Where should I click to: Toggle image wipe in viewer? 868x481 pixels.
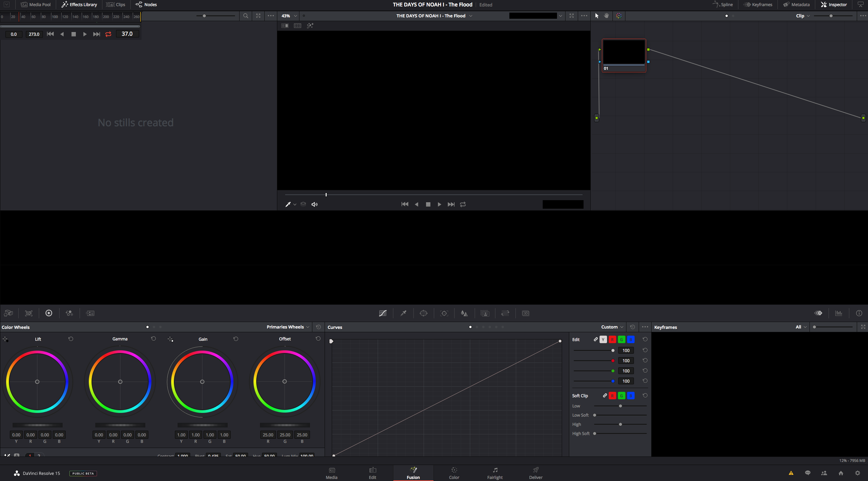(285, 26)
